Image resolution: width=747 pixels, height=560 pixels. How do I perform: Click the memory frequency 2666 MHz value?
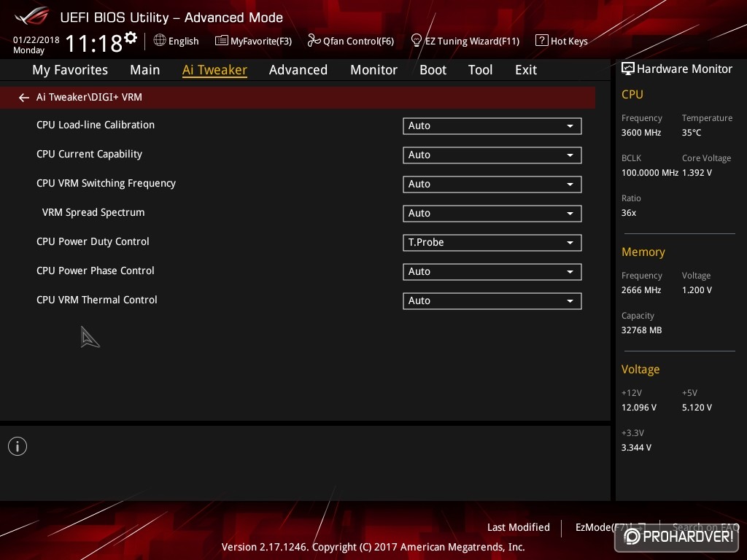point(641,290)
